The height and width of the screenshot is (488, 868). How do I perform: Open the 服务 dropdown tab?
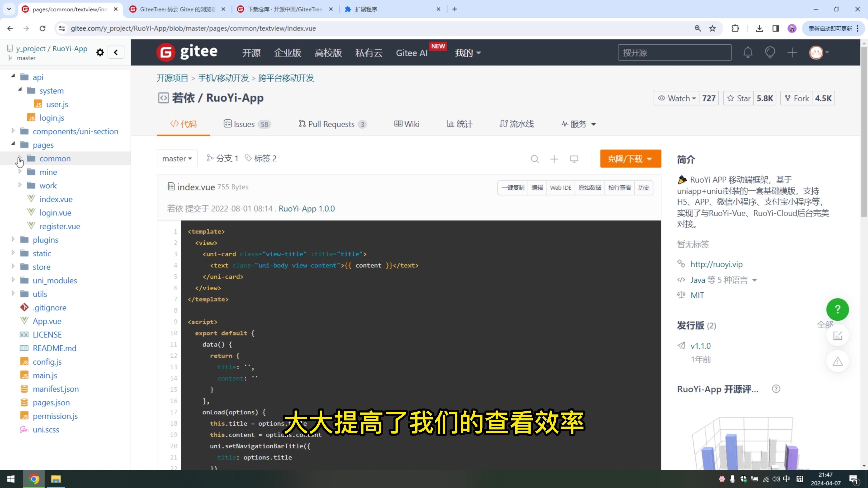coord(579,124)
